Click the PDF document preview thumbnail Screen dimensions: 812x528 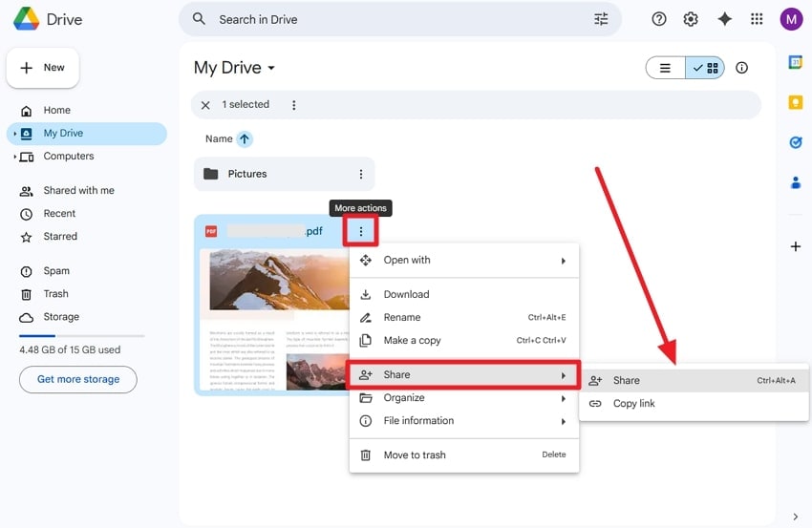pos(274,320)
